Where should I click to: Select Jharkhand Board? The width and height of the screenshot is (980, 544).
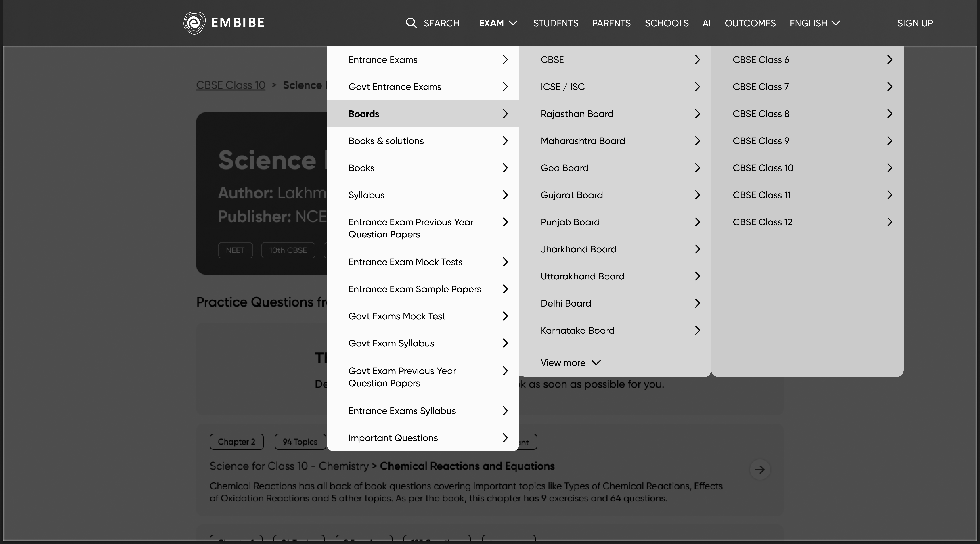615,249
